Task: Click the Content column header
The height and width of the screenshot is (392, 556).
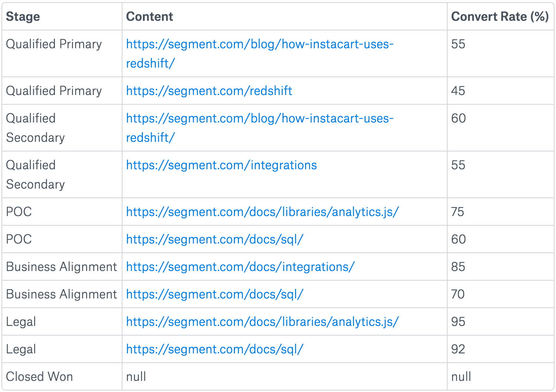Action: pos(150,17)
